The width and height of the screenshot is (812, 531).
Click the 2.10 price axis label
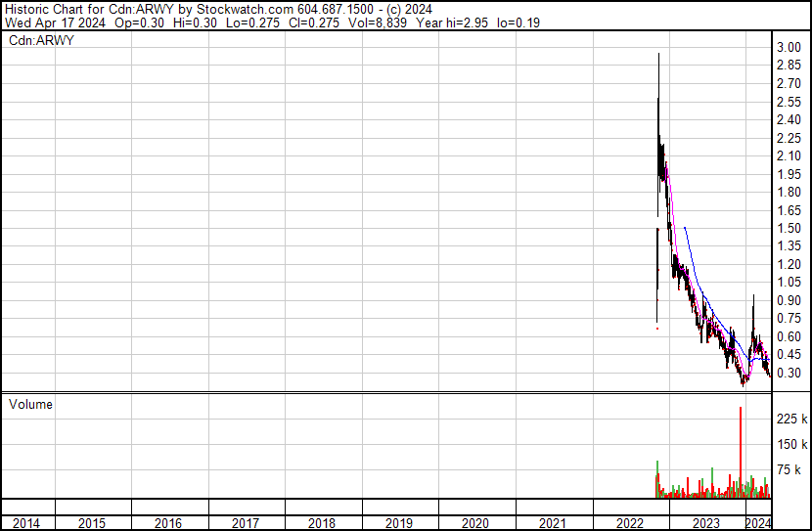point(789,156)
